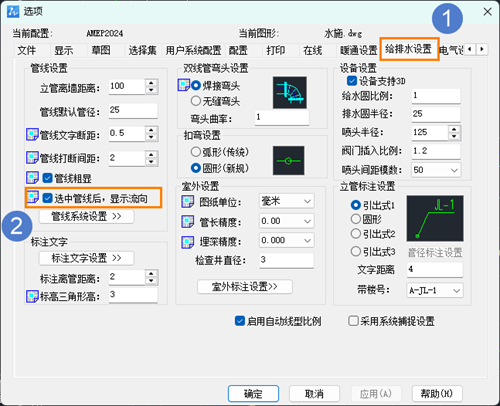This screenshot has width=500, height=406.
Task: Uncheck 选中管线后，显示流向
Action: pos(48,198)
